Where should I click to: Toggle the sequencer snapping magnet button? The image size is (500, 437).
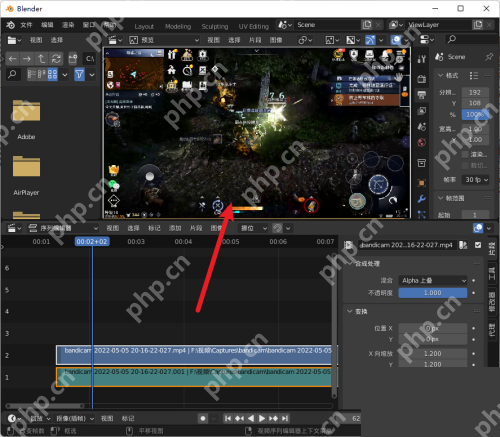coord(277,228)
